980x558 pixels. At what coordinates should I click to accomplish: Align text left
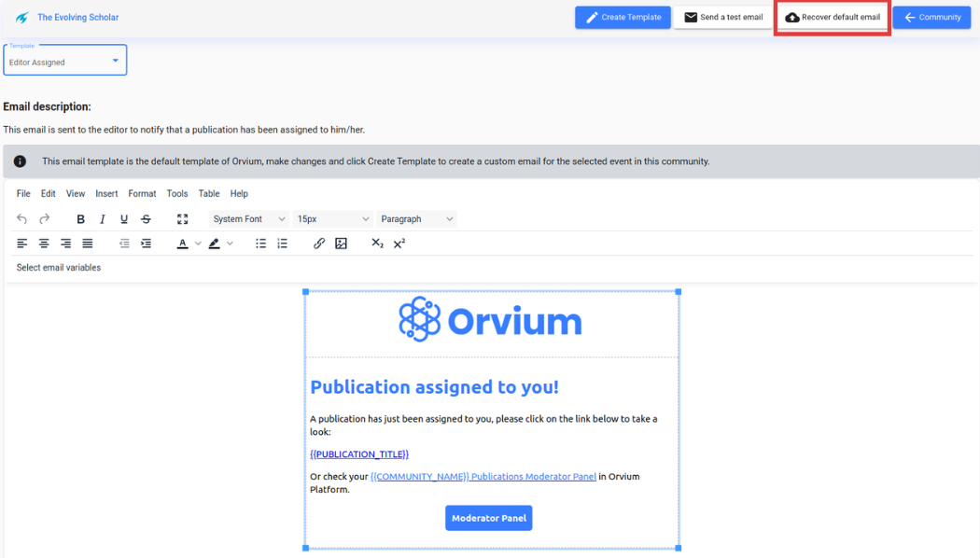click(x=21, y=243)
